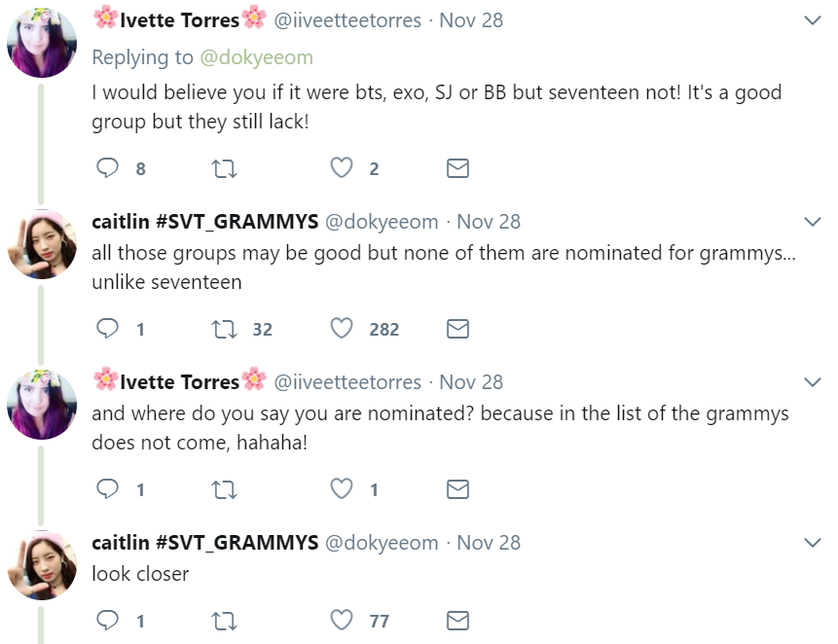Image resolution: width=838 pixels, height=644 pixels.
Task: Reply to Ivette's first tweet with 8 replies
Action: pyautogui.click(x=108, y=168)
